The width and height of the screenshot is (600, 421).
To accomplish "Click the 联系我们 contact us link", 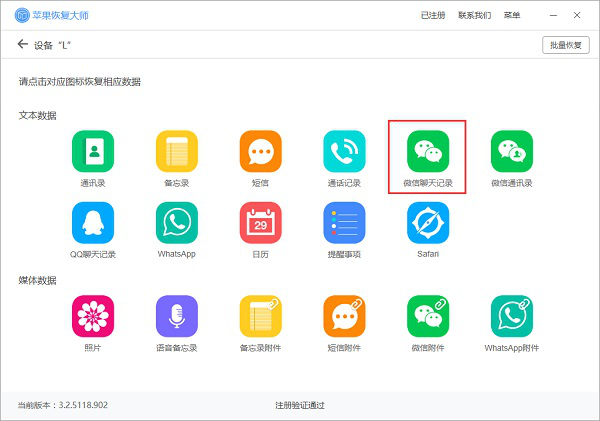I will click(474, 16).
